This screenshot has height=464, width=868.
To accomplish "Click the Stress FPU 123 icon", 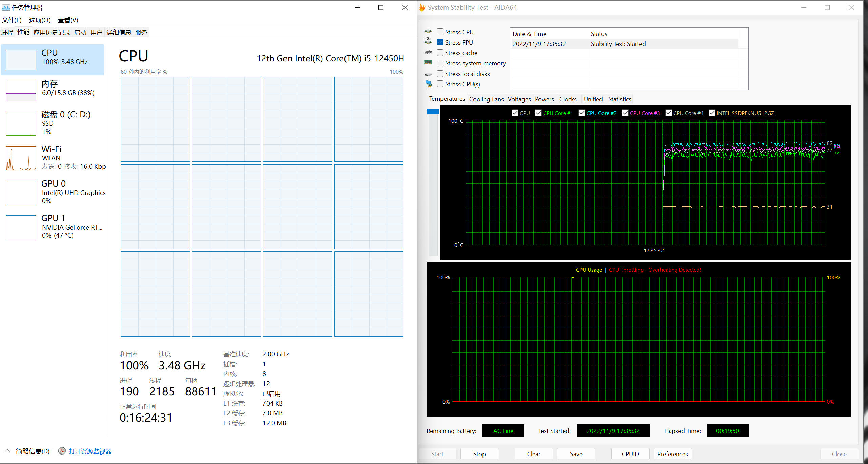I will (x=428, y=41).
